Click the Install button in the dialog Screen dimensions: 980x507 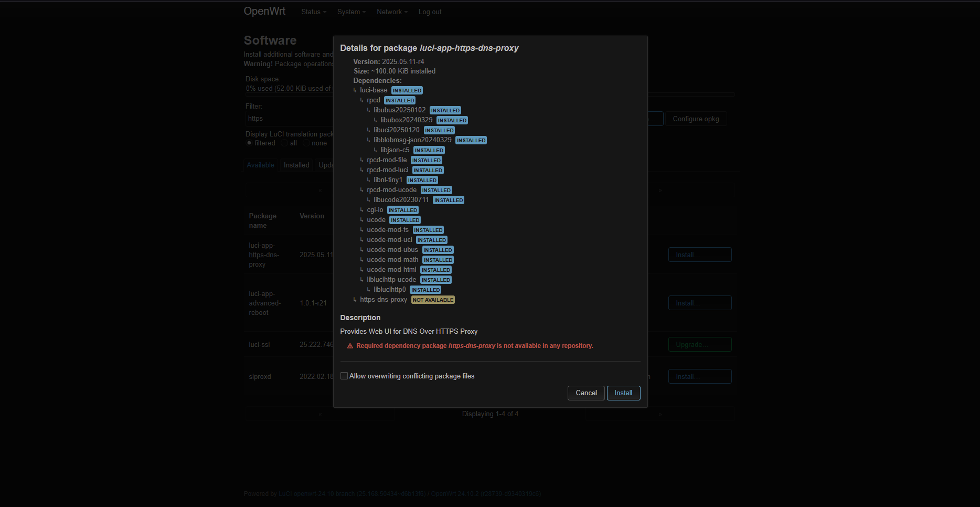(623, 393)
